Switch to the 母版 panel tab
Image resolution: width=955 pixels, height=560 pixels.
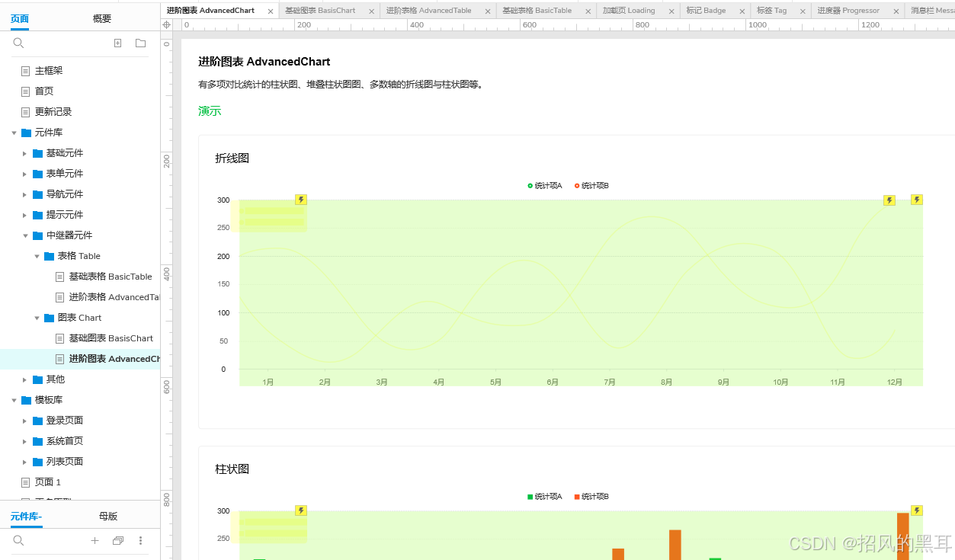coord(108,517)
